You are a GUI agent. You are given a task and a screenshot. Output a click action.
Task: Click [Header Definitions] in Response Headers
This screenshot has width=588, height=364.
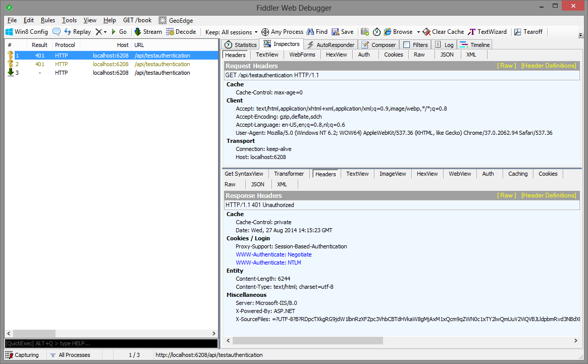(x=549, y=195)
